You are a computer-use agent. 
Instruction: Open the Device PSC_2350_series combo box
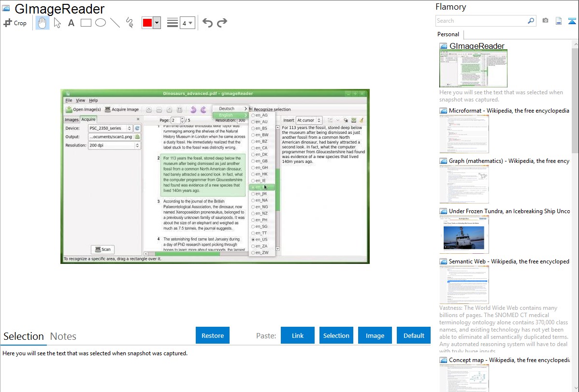[x=110, y=128]
